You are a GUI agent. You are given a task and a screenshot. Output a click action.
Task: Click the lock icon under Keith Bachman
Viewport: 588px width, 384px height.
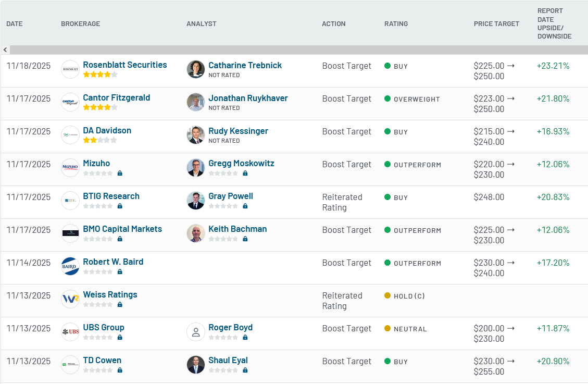click(245, 239)
